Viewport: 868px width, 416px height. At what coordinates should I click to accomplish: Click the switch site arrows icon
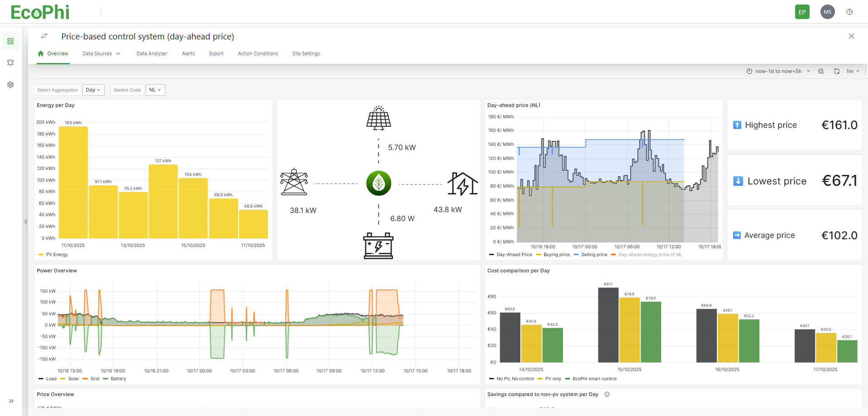point(44,36)
